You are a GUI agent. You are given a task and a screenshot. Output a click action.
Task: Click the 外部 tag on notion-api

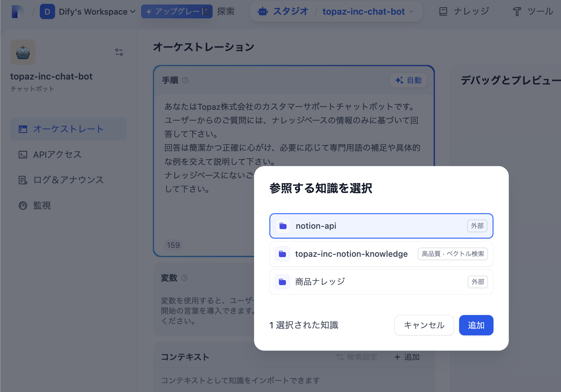pos(477,226)
